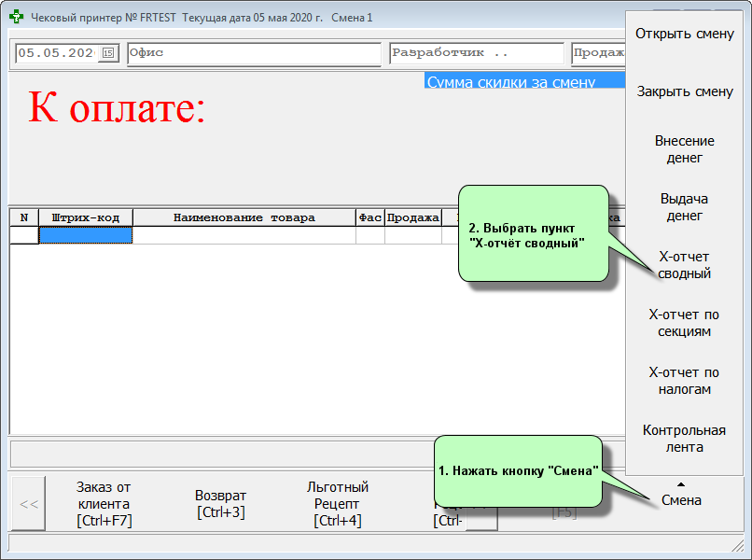Select 'Внесение денег' in the popup menu
752x560 pixels.
pos(685,149)
